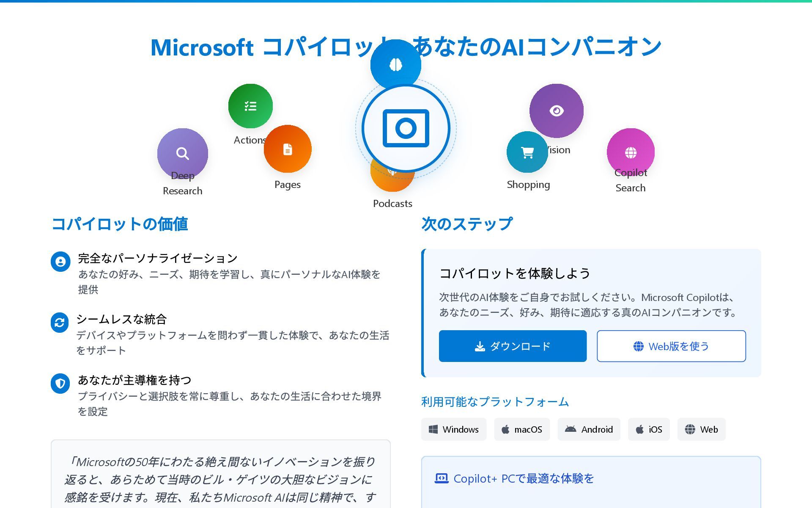This screenshot has height=508, width=812.
Task: Click the shield privacy icon
Action: pos(60,384)
